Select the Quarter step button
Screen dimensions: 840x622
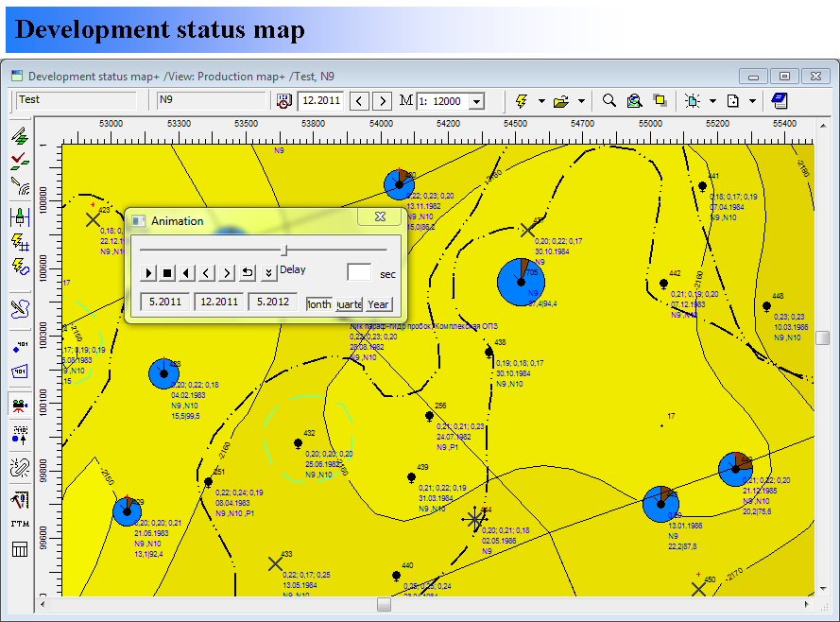click(x=349, y=304)
